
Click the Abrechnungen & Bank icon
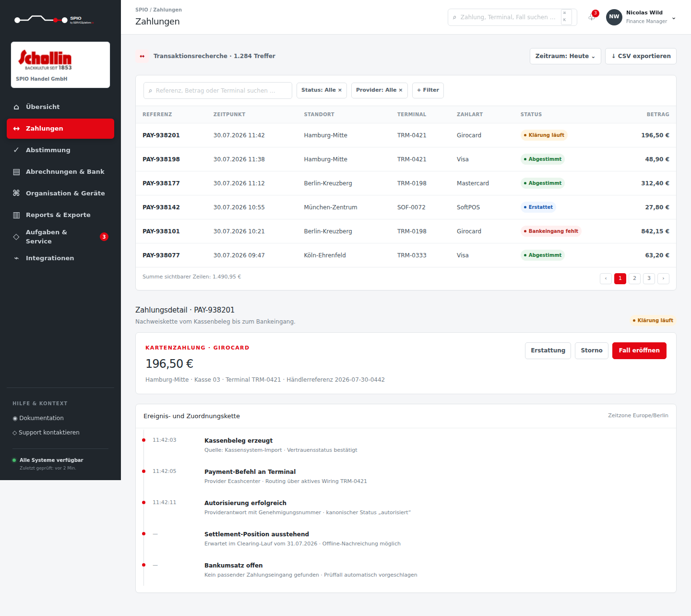(16, 172)
